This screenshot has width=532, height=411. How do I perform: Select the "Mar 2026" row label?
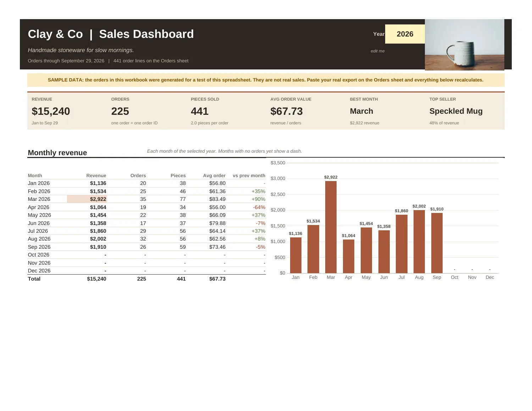(x=39, y=199)
